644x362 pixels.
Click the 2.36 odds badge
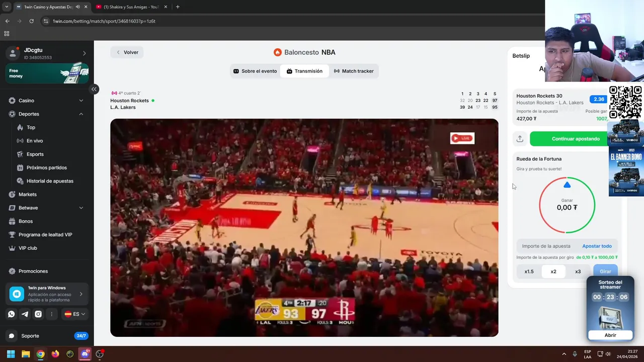coord(599,99)
